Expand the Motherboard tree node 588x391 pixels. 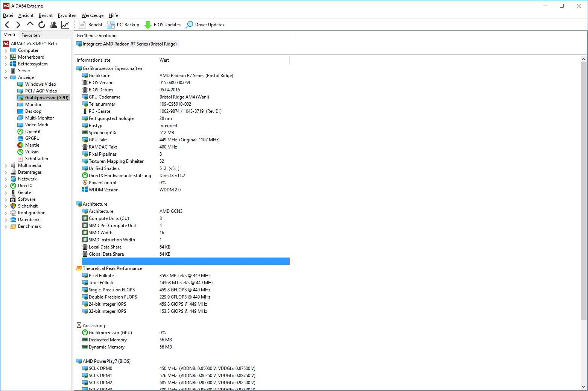[x=6, y=57]
